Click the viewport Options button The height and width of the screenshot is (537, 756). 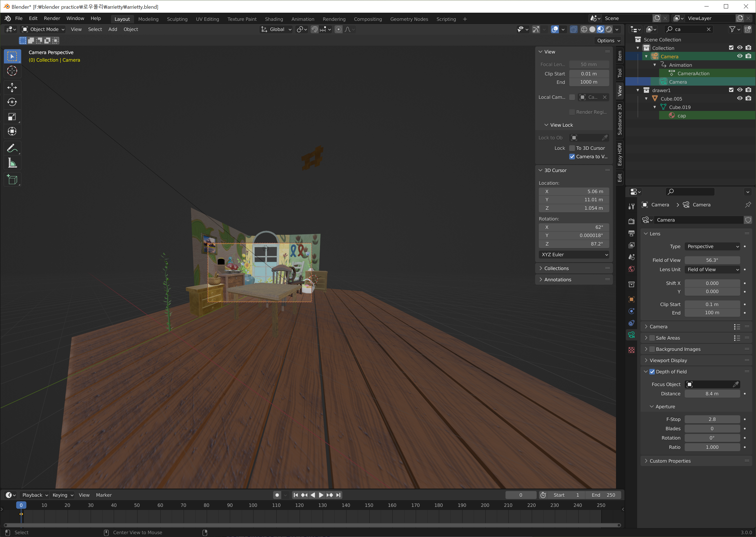click(x=608, y=41)
